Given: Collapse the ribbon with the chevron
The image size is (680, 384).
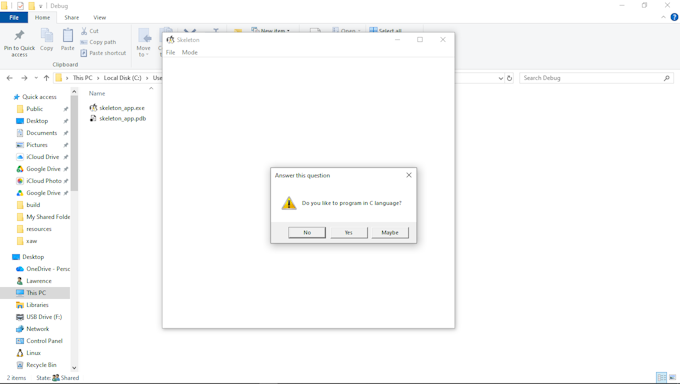Looking at the screenshot, I should [664, 17].
